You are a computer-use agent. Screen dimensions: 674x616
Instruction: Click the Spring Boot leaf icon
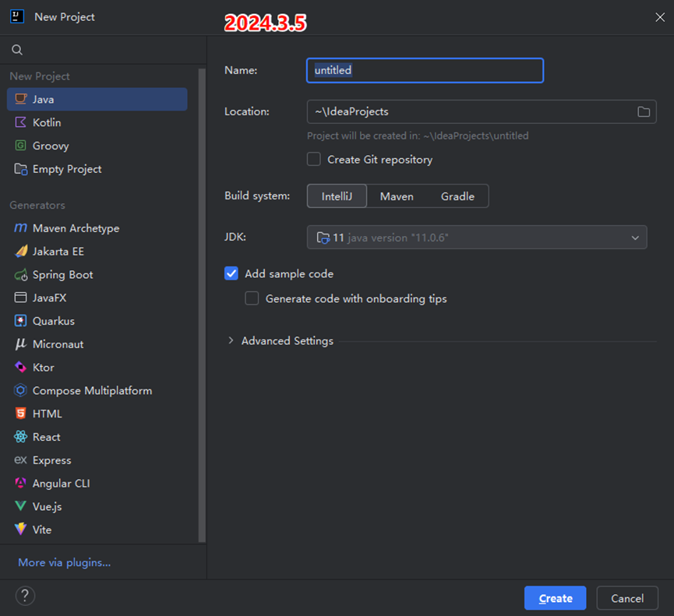20,274
